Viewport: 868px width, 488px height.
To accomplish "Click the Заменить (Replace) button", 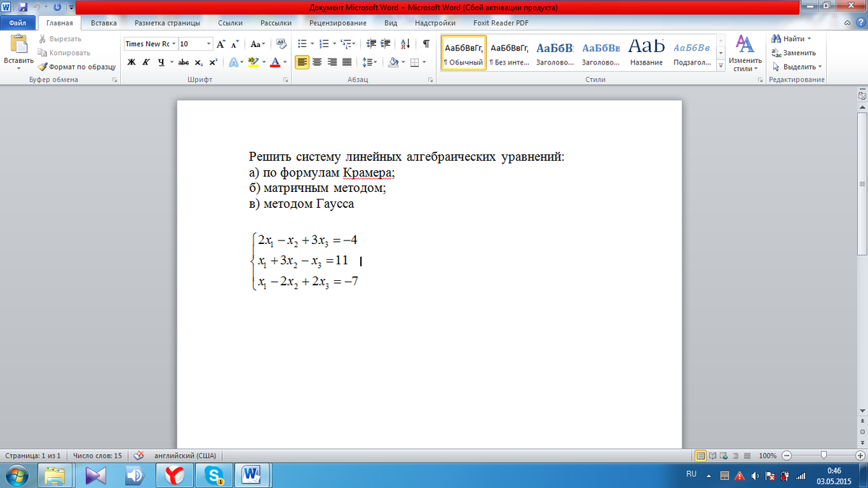I will point(794,53).
